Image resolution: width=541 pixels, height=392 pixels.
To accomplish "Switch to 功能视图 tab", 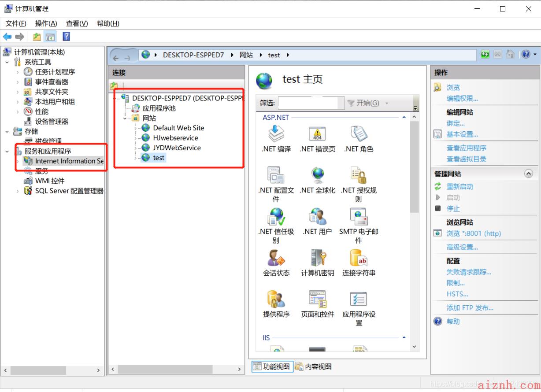I will (x=272, y=366).
